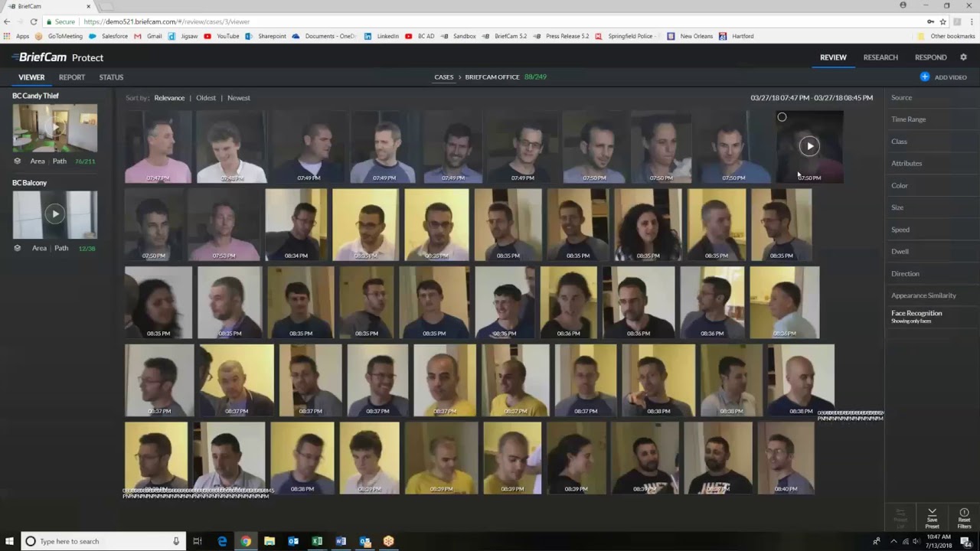Click the Add Video button
The width and height of the screenshot is (980, 551).
pos(943,77)
